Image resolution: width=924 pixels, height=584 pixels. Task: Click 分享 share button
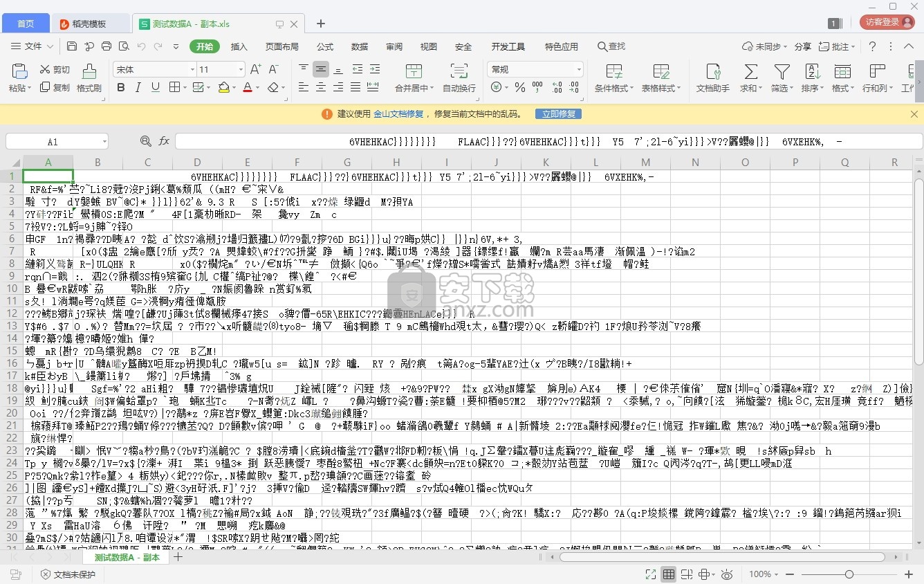[x=802, y=46]
